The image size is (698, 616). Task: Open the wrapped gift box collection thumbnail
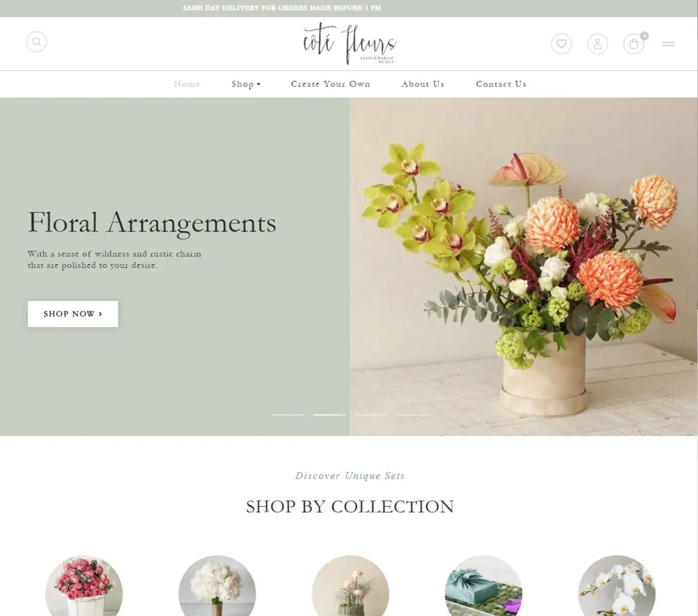point(483,586)
